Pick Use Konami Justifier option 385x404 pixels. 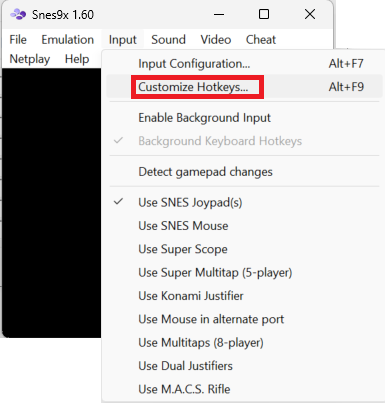point(244,296)
